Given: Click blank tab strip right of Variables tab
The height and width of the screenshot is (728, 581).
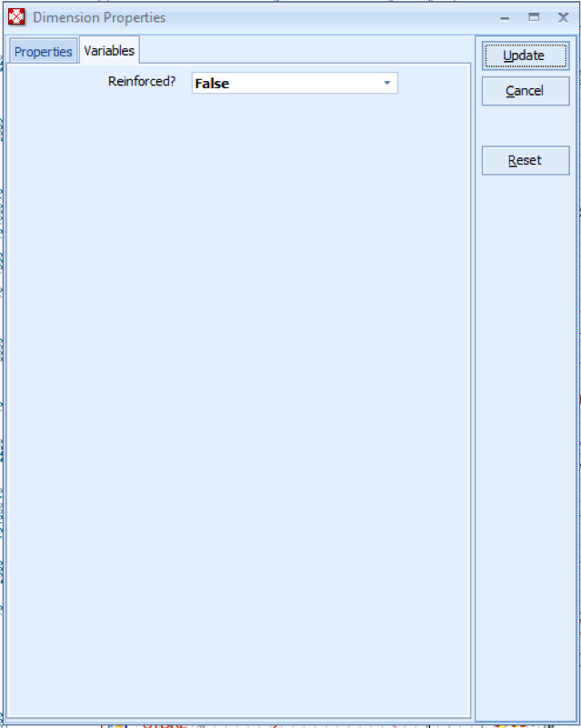Looking at the screenshot, I should (300, 51).
